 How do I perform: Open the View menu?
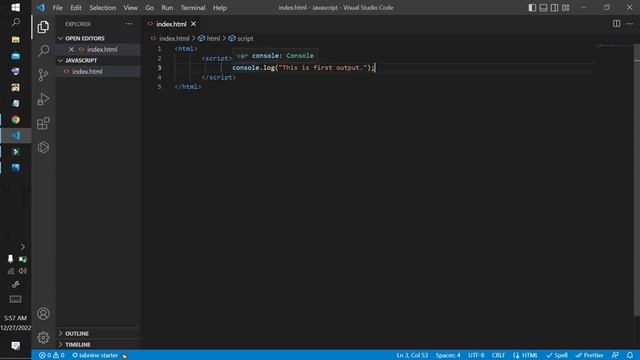[x=131, y=7]
